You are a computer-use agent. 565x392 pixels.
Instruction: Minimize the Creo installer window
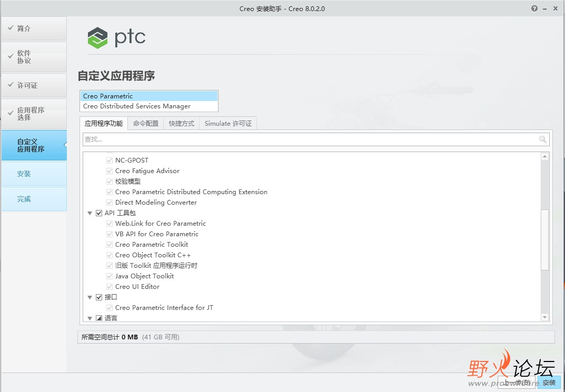click(545, 8)
